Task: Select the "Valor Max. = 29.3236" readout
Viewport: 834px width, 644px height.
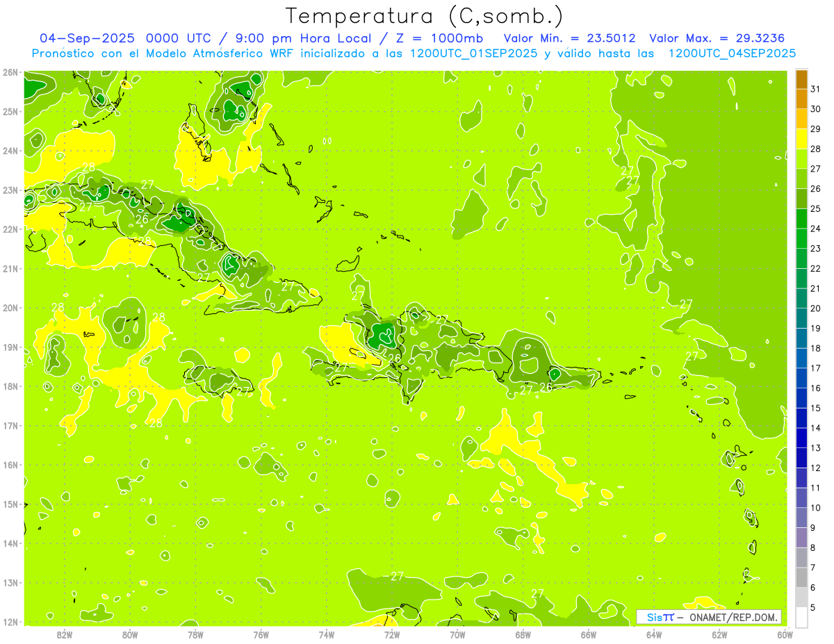Action: (717, 38)
